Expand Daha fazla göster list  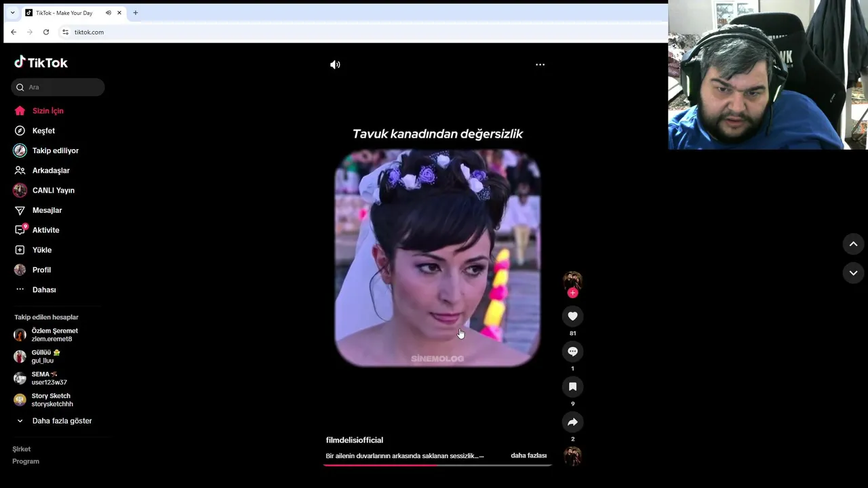(x=54, y=421)
